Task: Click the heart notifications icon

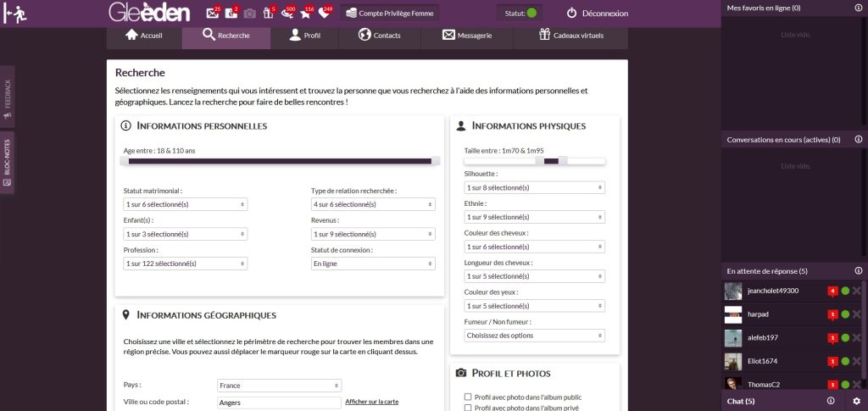Action: tap(324, 14)
